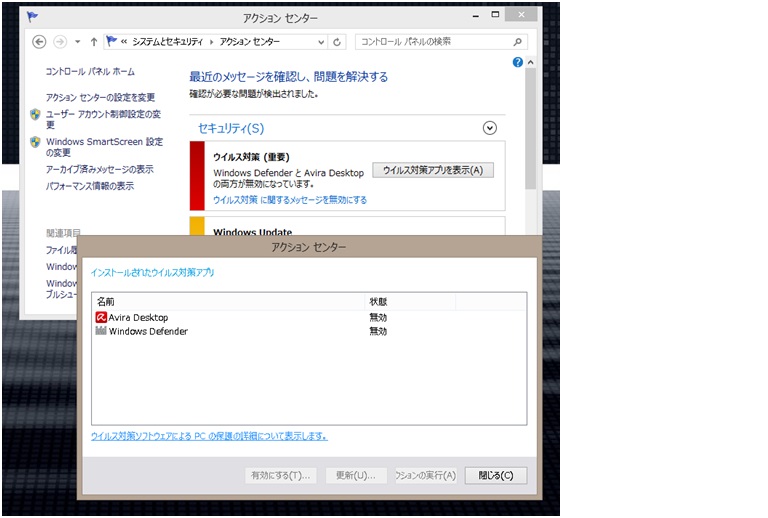Click the Back arrow in Action Center window
This screenshot has height=518, width=768.
coord(39,42)
